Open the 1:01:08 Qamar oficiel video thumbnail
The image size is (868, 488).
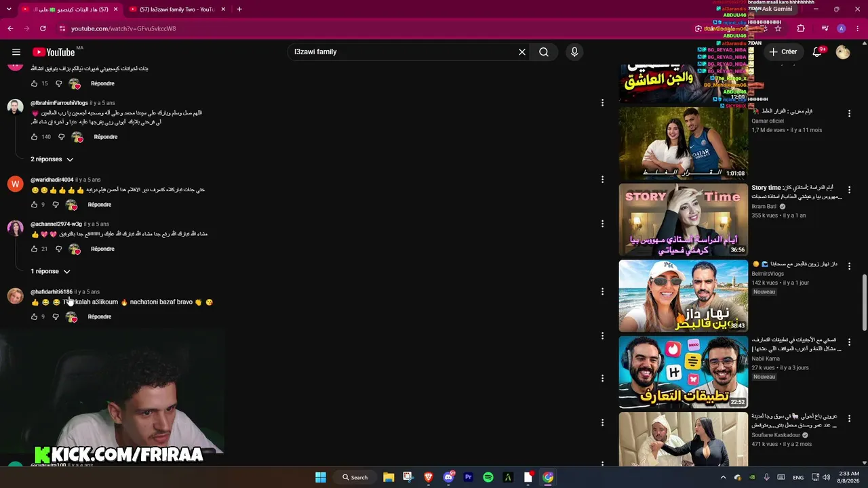pyautogui.click(x=684, y=144)
